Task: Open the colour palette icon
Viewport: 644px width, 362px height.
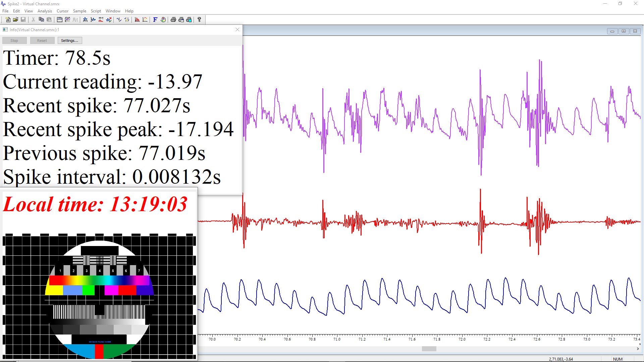Action: 163,20
